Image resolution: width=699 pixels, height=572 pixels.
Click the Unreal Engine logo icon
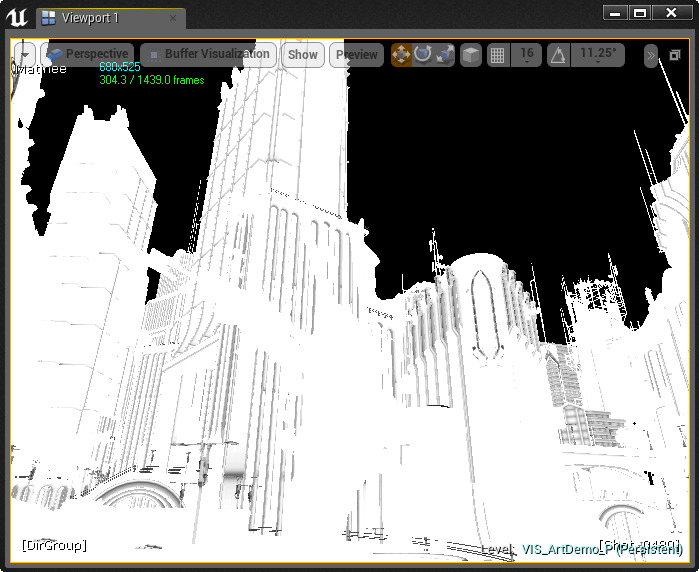click(x=17, y=17)
